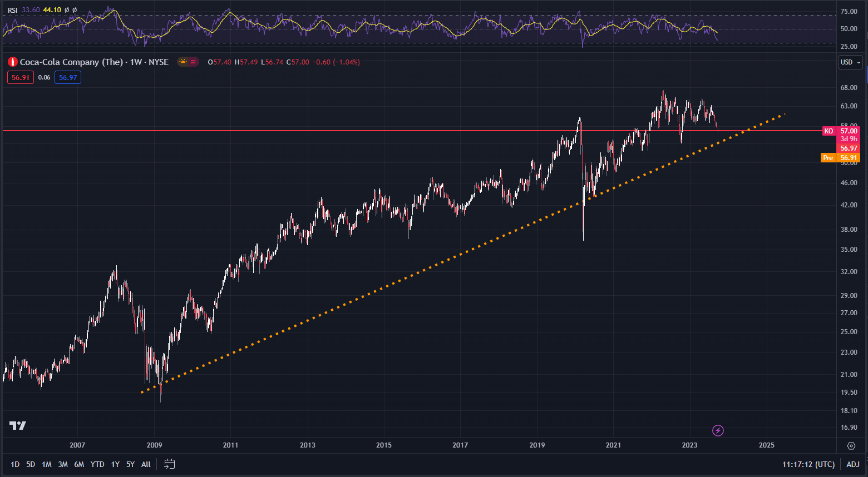Screen dimensions: 868x477
Task: Click the Coca-Cola logo icon
Action: click(12, 62)
